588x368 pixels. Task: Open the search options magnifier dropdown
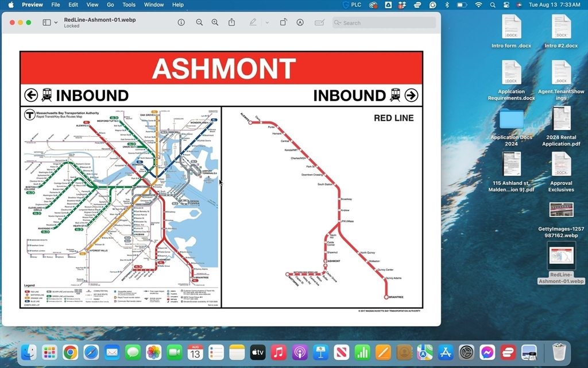tap(338, 23)
